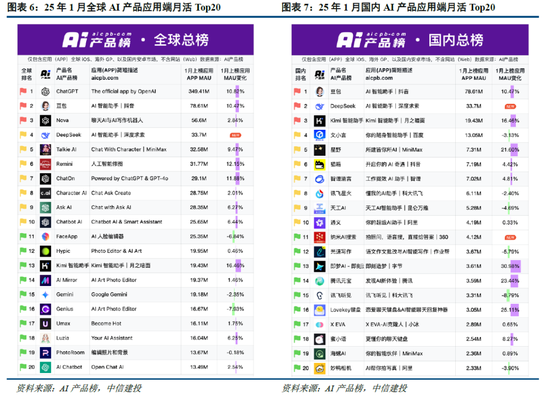Click Remini's MAU value '31.77M'

199,164
